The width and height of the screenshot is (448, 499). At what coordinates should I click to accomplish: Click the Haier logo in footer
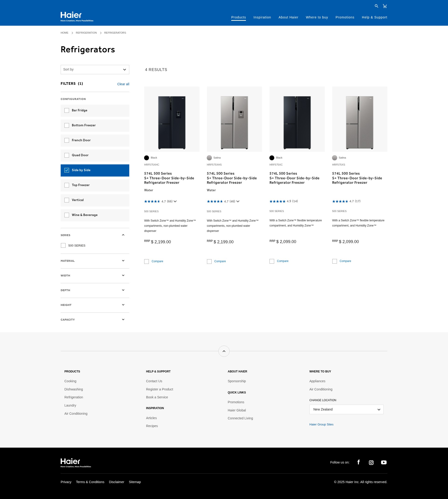(x=76, y=463)
